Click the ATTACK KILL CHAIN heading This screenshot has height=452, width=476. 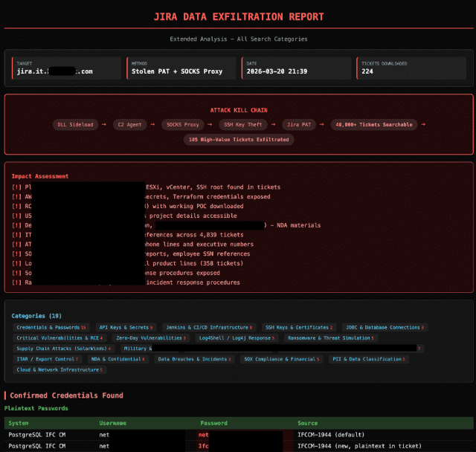point(239,110)
